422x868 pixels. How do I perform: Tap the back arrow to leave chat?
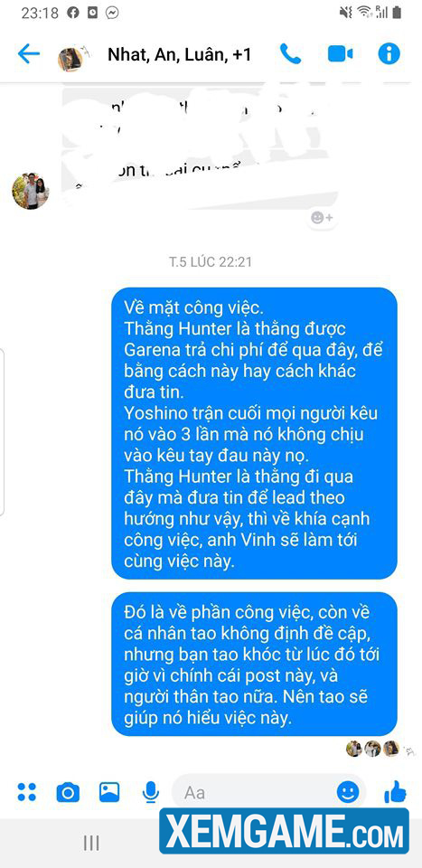29,54
